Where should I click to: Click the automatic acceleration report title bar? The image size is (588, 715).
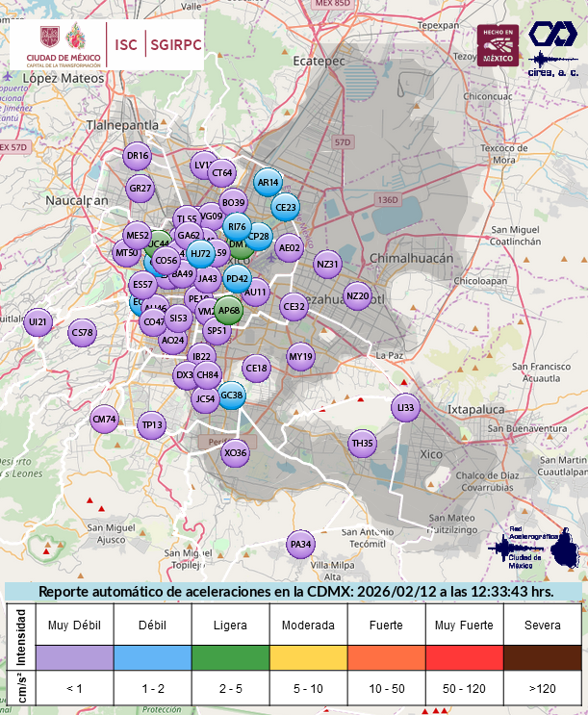point(294,592)
